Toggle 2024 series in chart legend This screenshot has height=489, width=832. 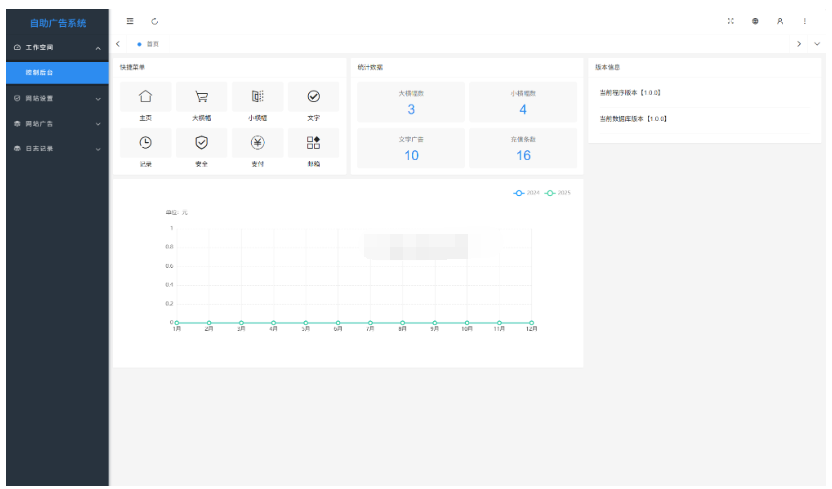click(526, 192)
